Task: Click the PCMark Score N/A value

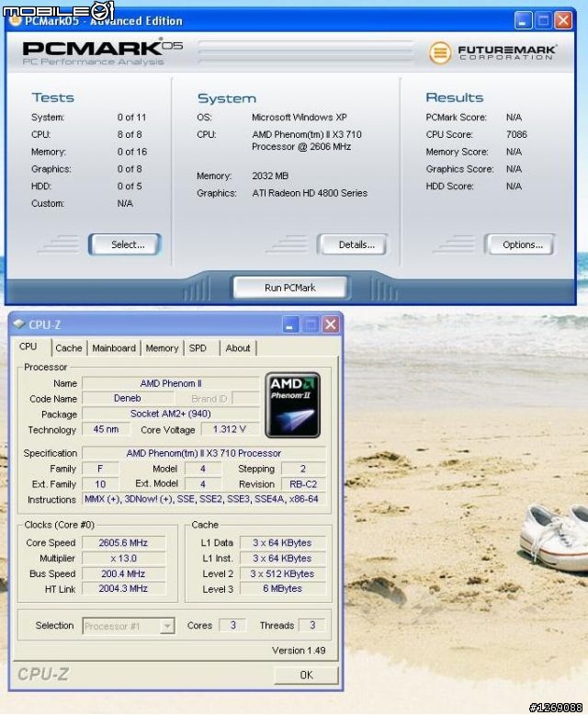Action: [x=514, y=118]
